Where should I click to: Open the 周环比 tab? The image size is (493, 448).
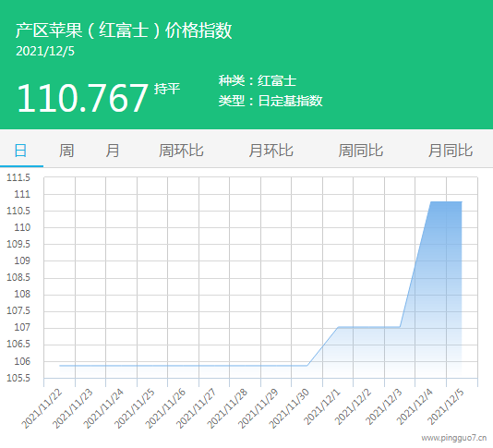pyautogui.click(x=181, y=151)
